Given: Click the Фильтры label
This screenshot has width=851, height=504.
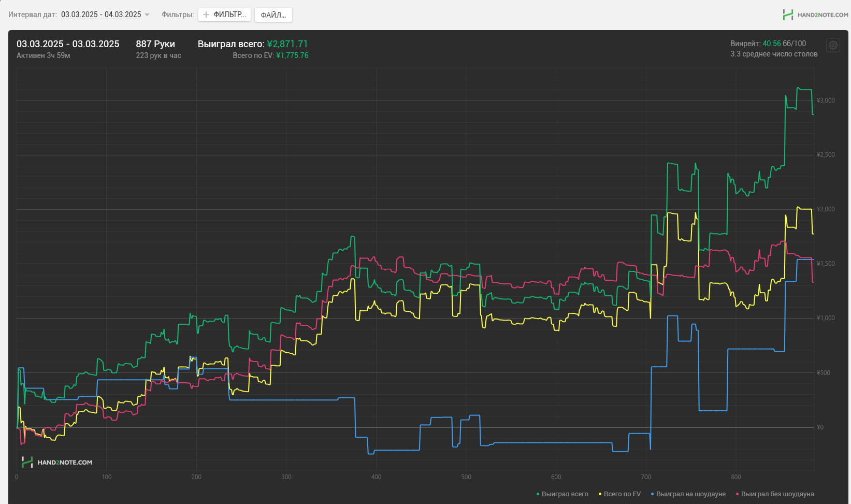Looking at the screenshot, I should 178,15.
